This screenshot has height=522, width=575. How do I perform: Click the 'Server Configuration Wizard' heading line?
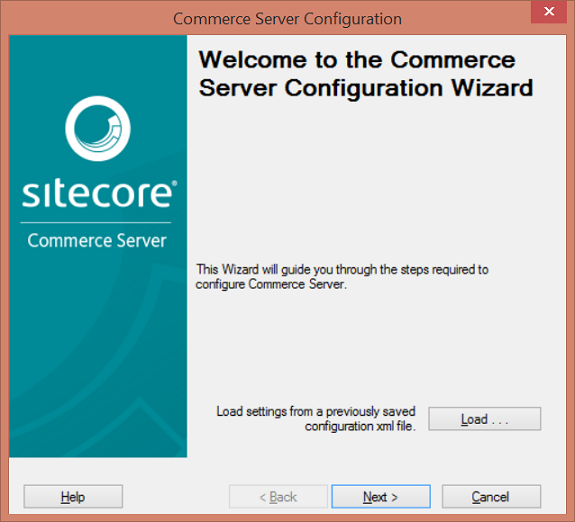[366, 88]
